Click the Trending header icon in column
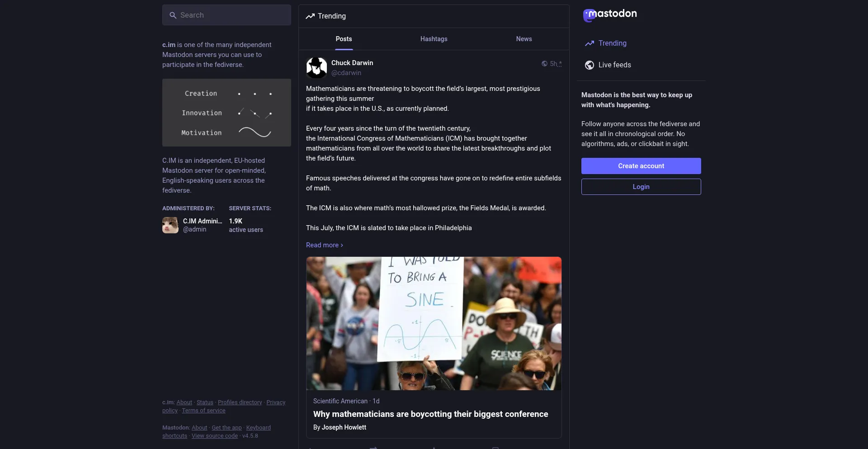The image size is (868, 449). [310, 16]
